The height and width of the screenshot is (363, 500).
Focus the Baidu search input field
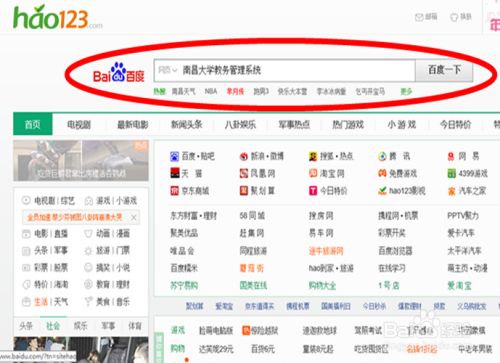[x=284, y=70]
